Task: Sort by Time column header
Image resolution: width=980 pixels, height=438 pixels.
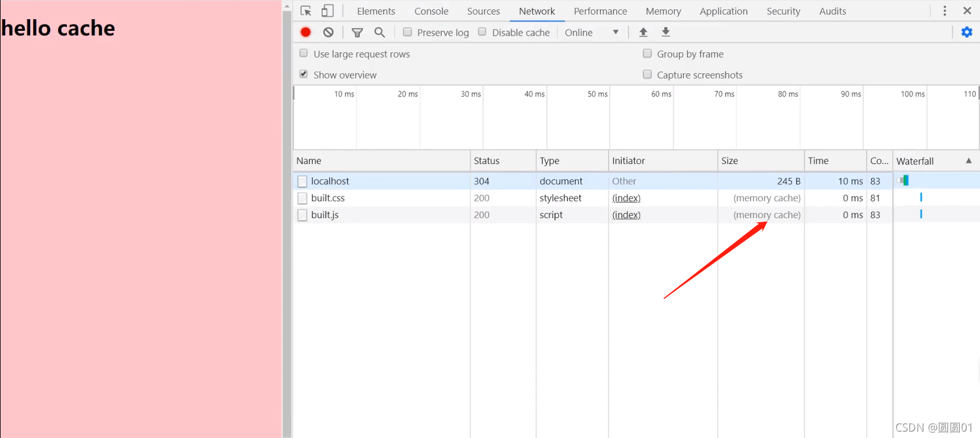Action: (835, 161)
